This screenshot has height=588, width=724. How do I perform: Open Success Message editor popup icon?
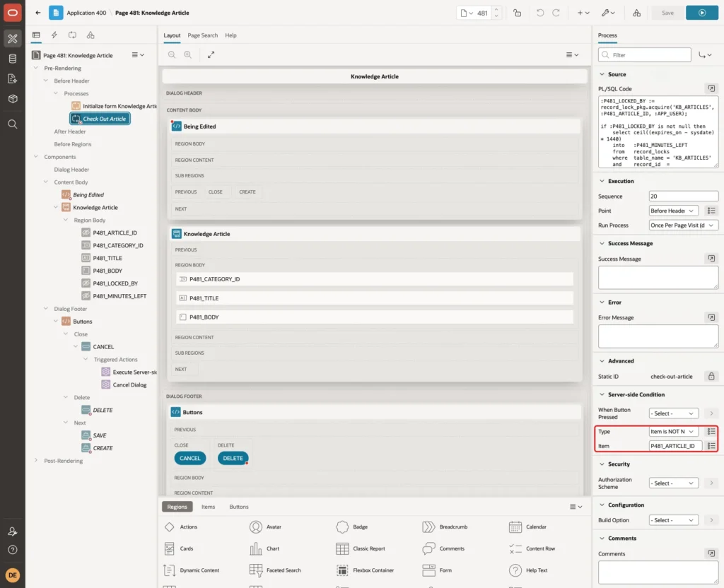(x=711, y=259)
